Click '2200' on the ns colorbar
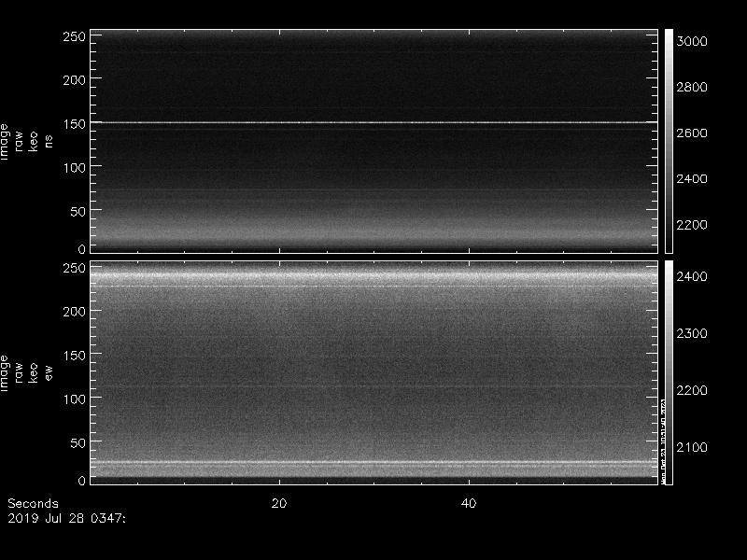 coord(692,224)
